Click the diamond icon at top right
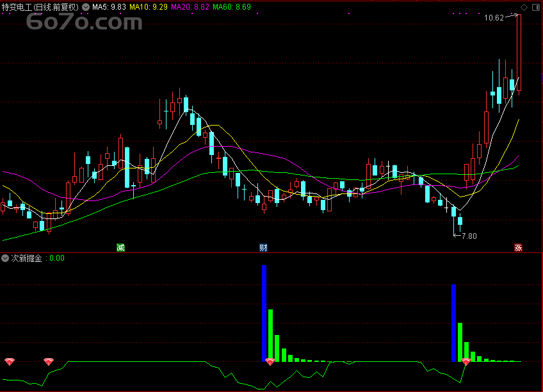 point(524,7)
